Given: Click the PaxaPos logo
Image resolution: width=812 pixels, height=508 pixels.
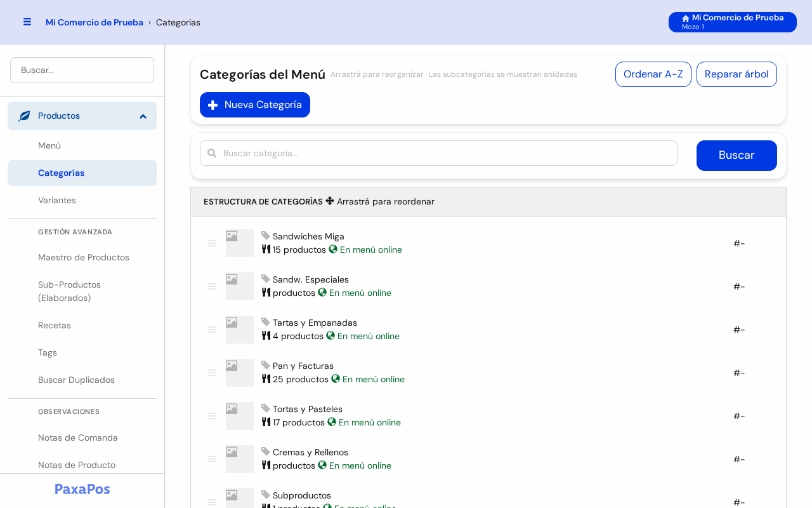Looking at the screenshot, I should pyautogui.click(x=82, y=489).
